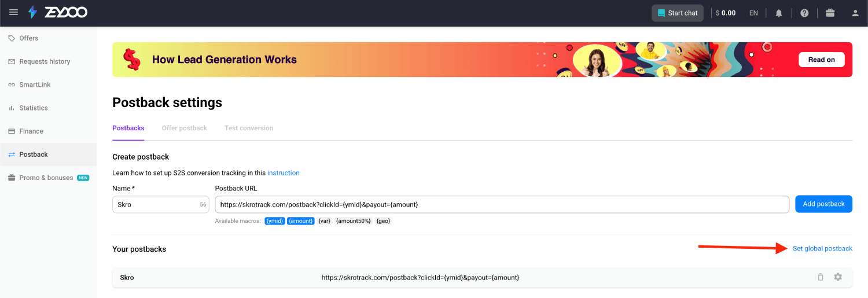Click the Add postback button

(x=823, y=204)
